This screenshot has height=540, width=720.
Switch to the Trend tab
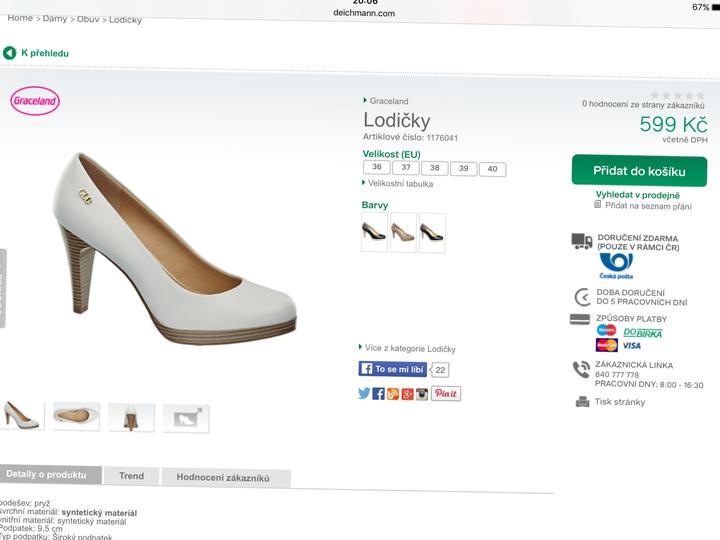click(131, 476)
